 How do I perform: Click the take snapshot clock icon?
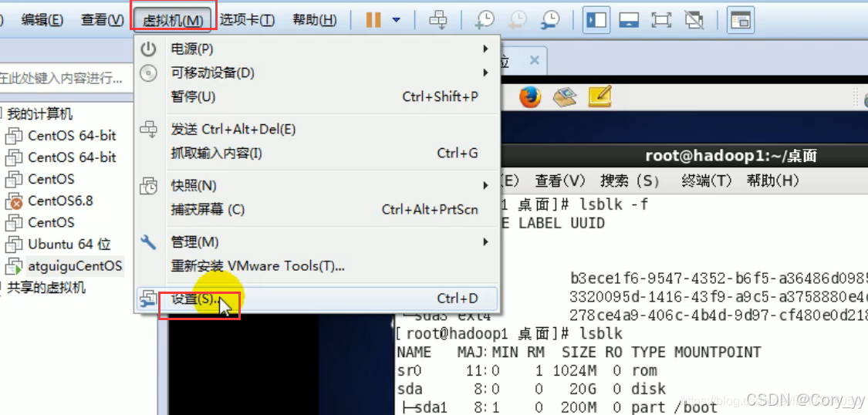[485, 21]
